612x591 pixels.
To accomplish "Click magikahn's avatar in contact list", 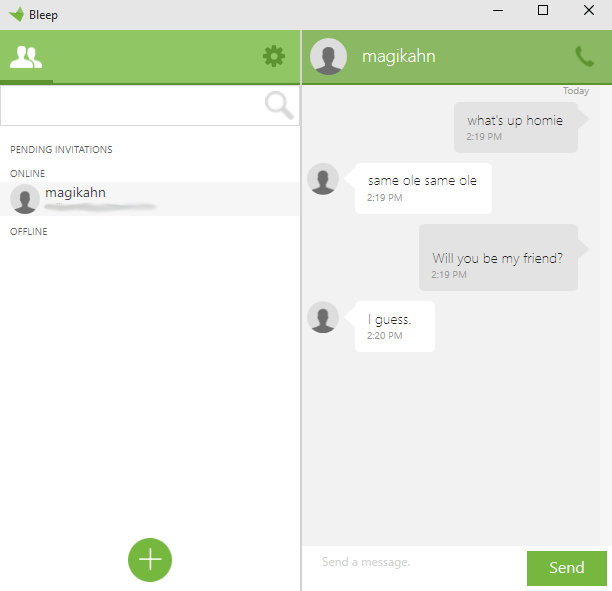I will [x=25, y=199].
